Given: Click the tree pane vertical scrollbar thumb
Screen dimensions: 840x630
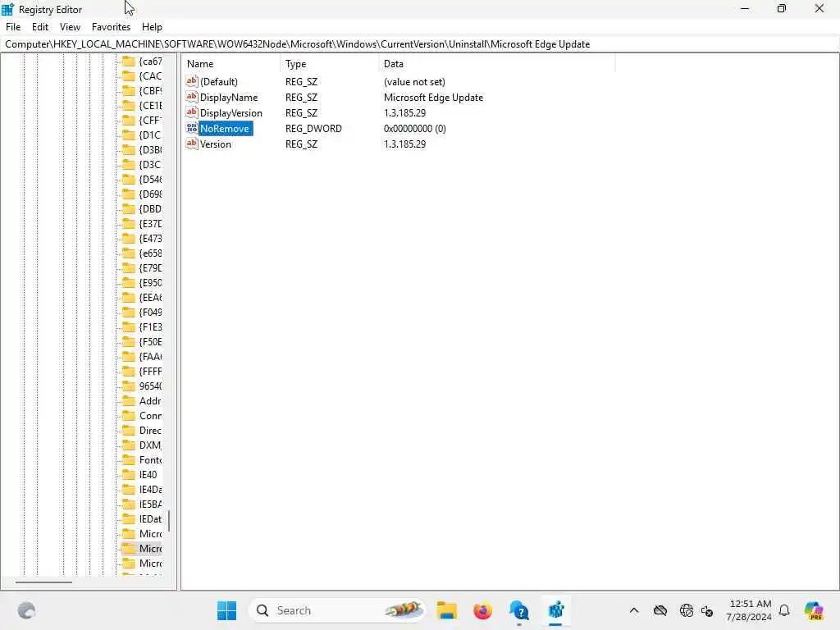Looking at the screenshot, I should click(x=169, y=520).
